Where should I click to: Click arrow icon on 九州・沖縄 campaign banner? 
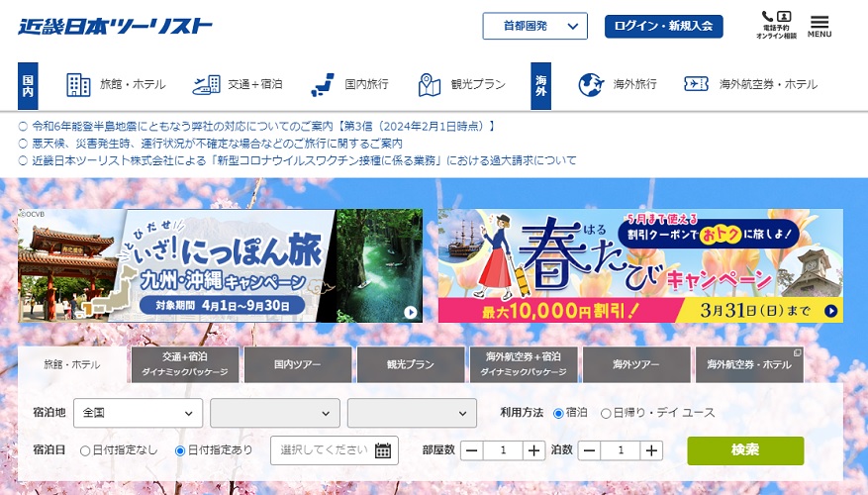pyautogui.click(x=410, y=312)
